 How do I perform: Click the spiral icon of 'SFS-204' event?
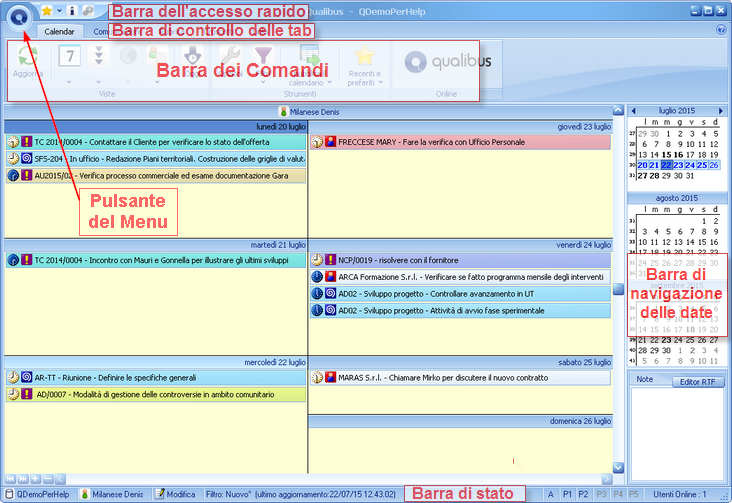click(27, 159)
